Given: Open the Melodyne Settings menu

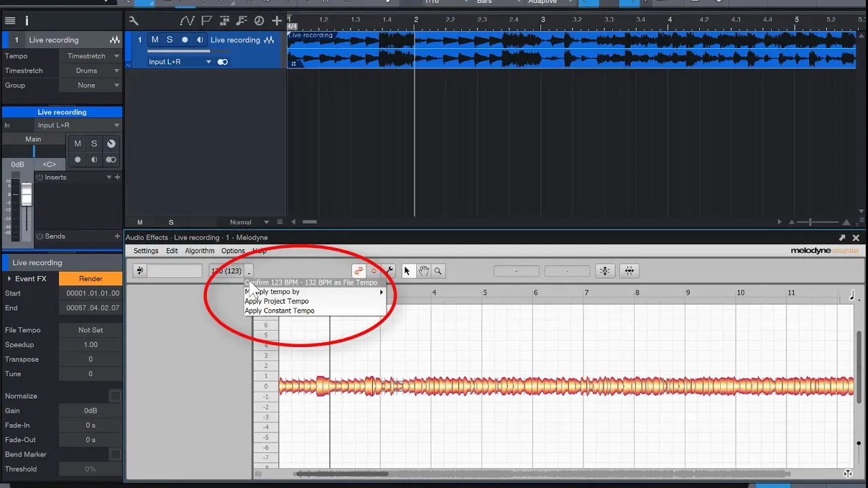Looking at the screenshot, I should tap(146, 251).
